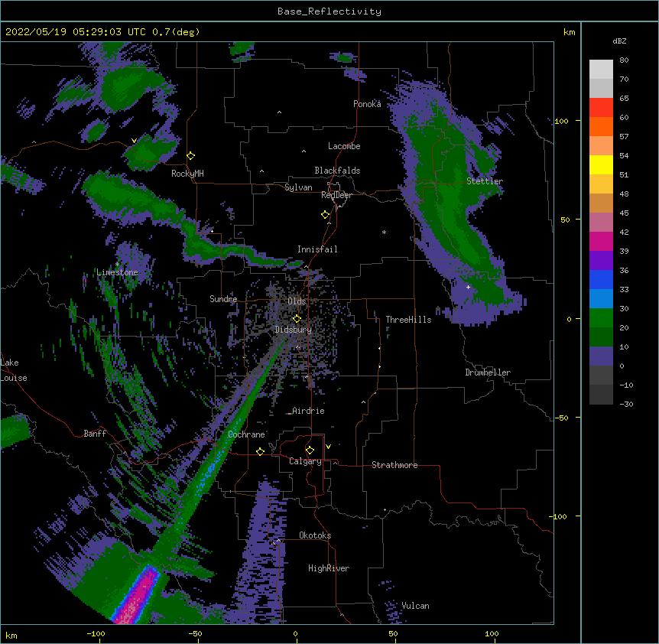Click the Innisfail label
The image size is (659, 644).
pos(317,249)
